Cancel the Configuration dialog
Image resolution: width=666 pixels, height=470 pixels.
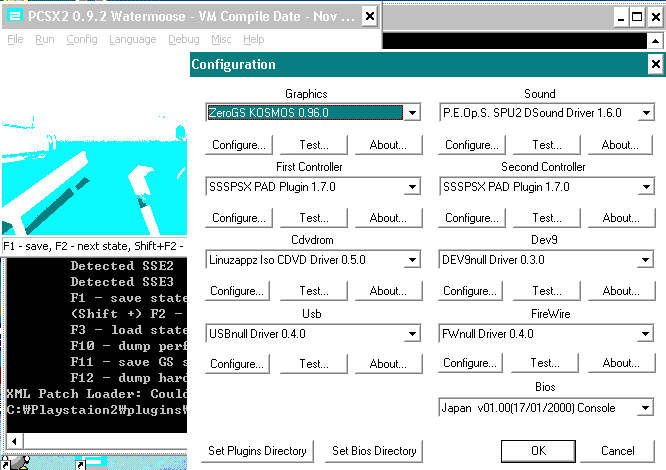618,451
